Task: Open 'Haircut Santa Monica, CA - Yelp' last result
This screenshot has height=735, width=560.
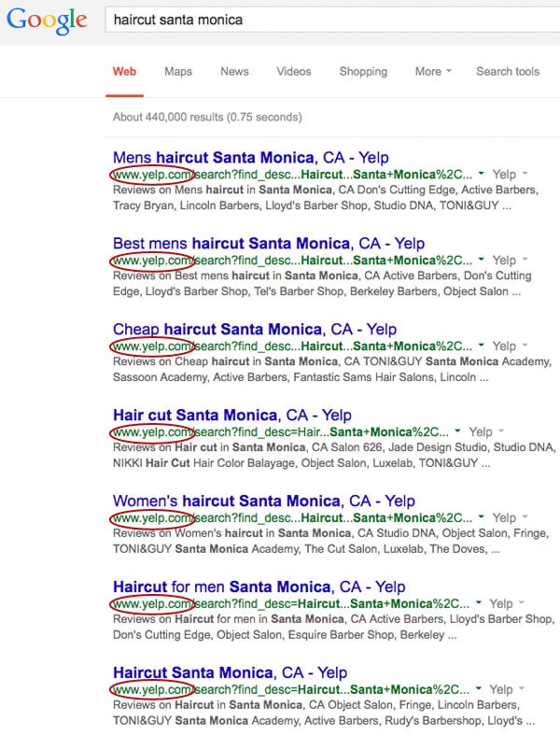Action: pyautogui.click(x=231, y=672)
